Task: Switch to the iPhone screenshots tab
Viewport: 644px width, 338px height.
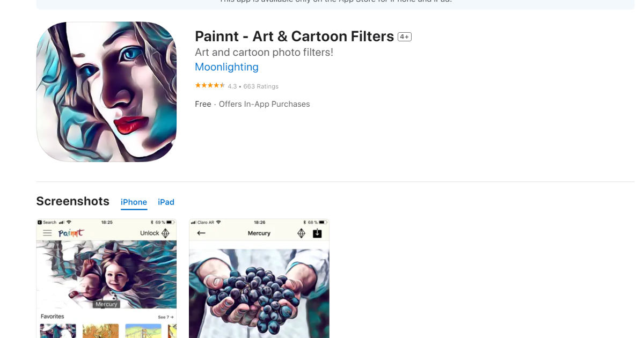Action: (x=134, y=202)
